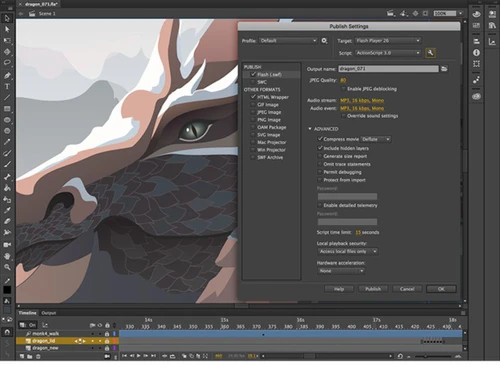
Task: Open Local playback security dropdown
Action: [x=348, y=251]
